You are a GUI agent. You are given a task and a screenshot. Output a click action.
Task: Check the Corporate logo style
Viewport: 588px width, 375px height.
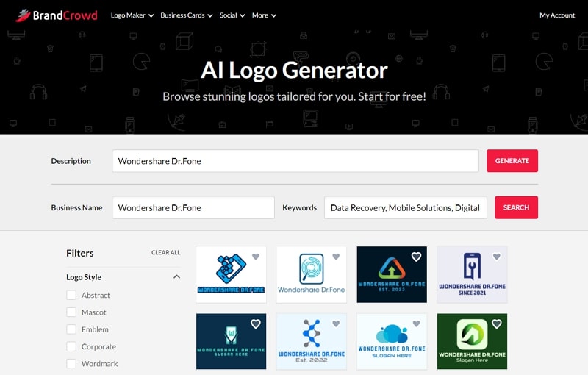pyautogui.click(x=71, y=347)
